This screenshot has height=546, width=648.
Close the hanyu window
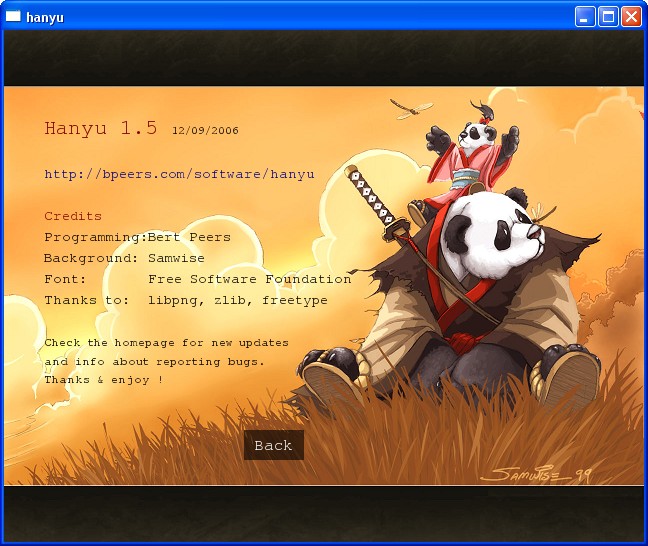coord(631,17)
